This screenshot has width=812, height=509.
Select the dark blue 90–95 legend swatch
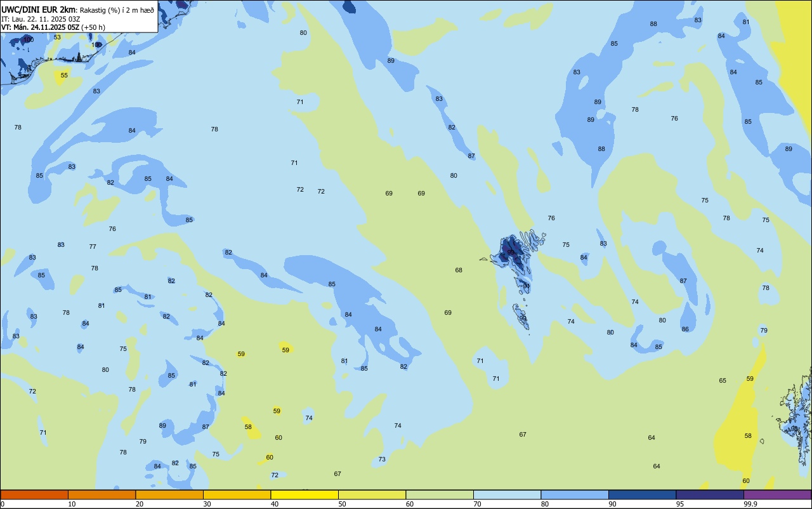(x=642, y=494)
